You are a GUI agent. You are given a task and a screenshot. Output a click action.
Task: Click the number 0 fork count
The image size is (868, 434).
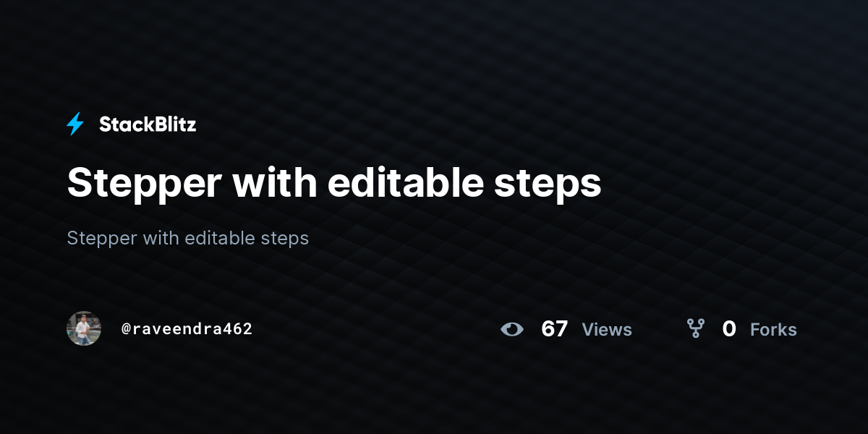pyautogui.click(x=729, y=329)
